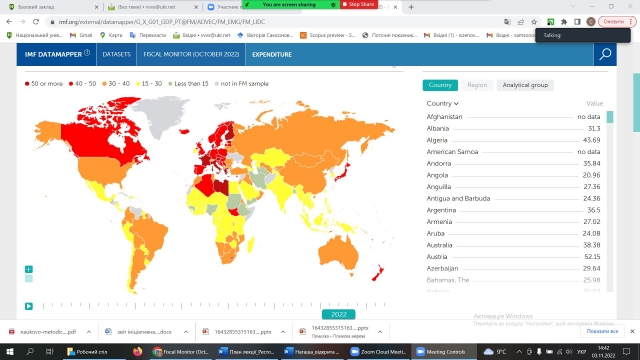This screenshot has width=640, height=360.
Task: Play the map timeline animation
Action: coord(29,306)
